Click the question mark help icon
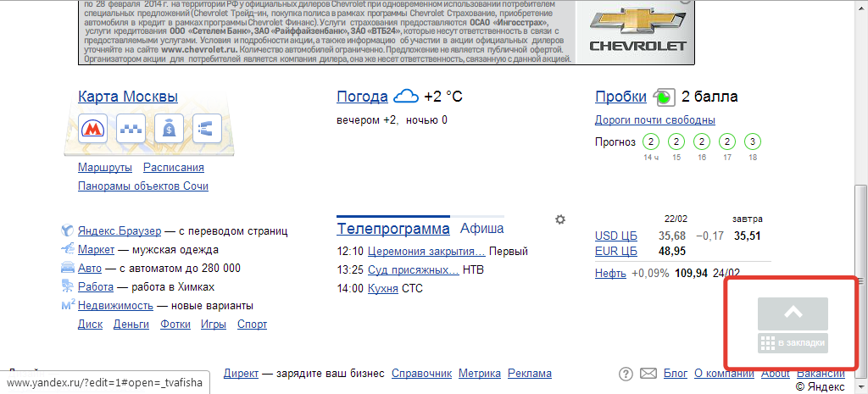This screenshot has width=868, height=394. [626, 374]
